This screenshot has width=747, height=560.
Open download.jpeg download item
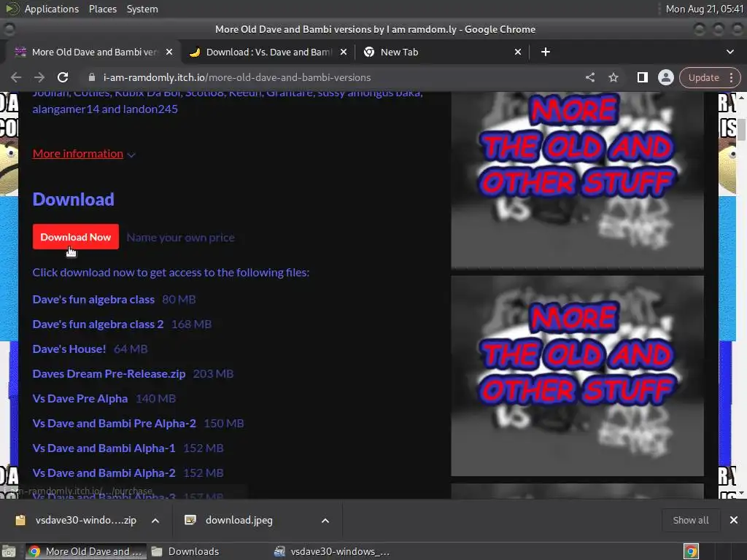228,520
